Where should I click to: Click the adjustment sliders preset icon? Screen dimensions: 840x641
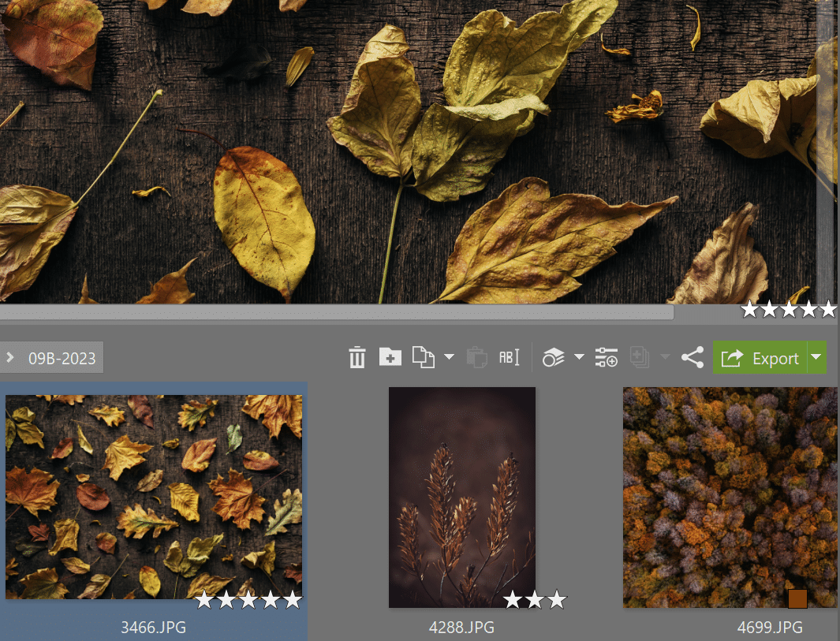[606, 358]
